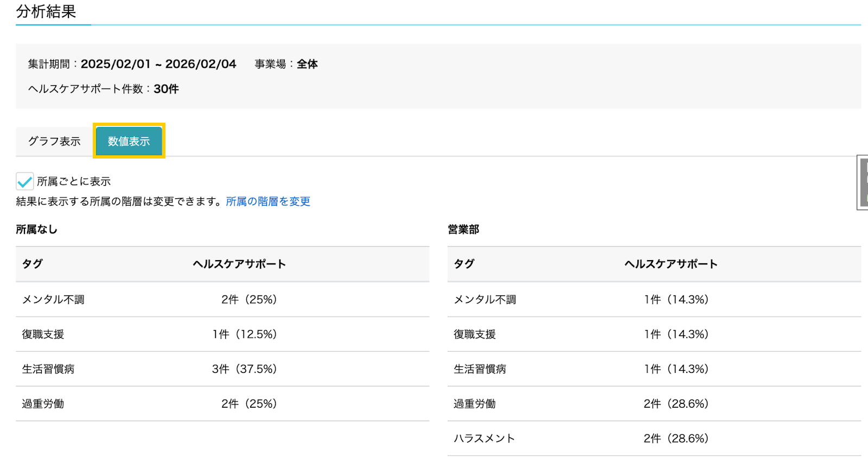
Task: Click メンタル不調 in the 営業部 table
Action: (485, 300)
